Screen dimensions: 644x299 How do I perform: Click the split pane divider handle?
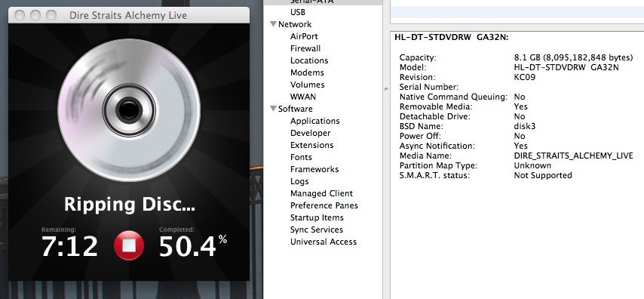pos(386,88)
